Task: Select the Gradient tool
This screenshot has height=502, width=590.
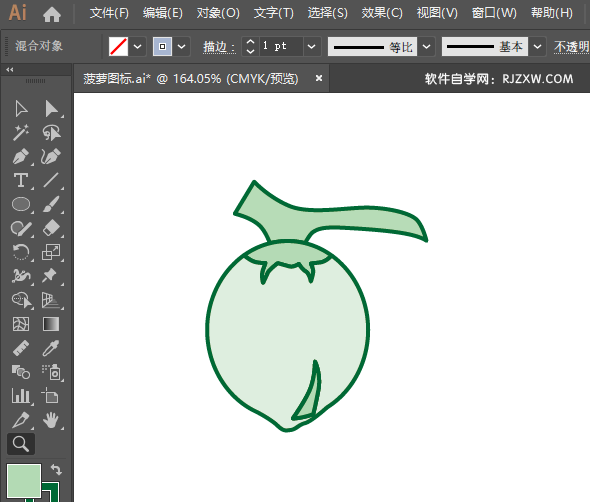Action: (x=51, y=324)
